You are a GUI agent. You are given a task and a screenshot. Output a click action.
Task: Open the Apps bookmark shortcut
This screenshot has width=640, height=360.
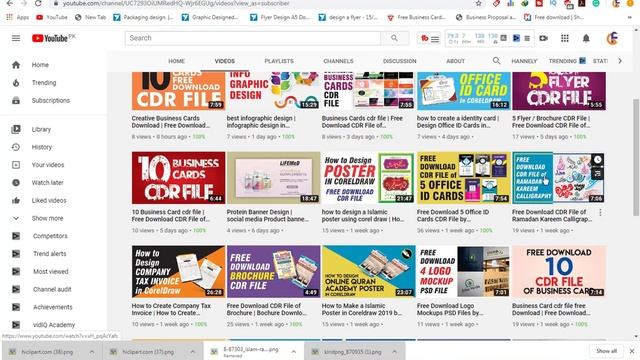coord(18,17)
